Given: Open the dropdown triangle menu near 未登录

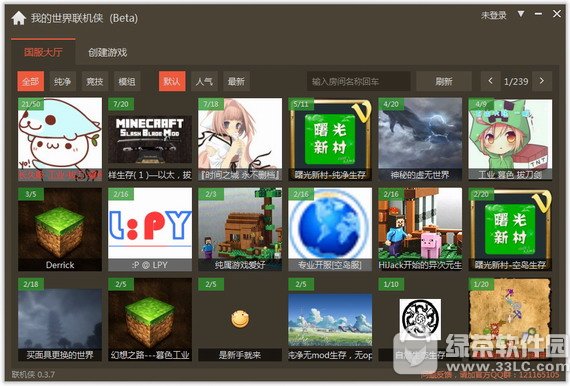Looking at the screenshot, I should [521, 14].
